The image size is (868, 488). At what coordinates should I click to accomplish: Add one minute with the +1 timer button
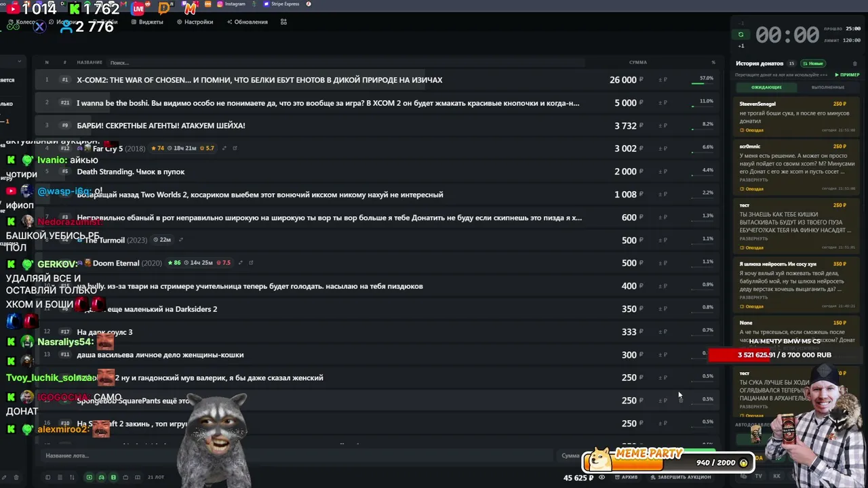coord(741,46)
